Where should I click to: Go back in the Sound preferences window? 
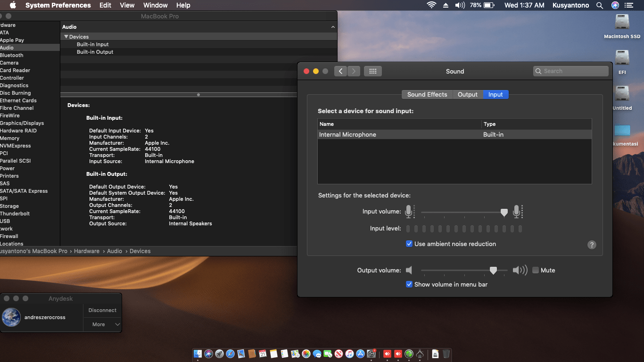tap(340, 71)
